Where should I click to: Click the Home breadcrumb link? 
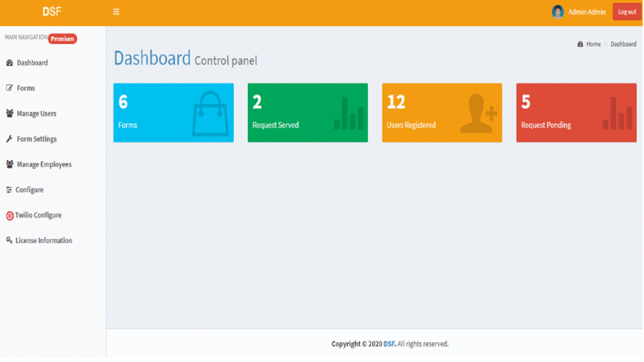[x=593, y=44]
